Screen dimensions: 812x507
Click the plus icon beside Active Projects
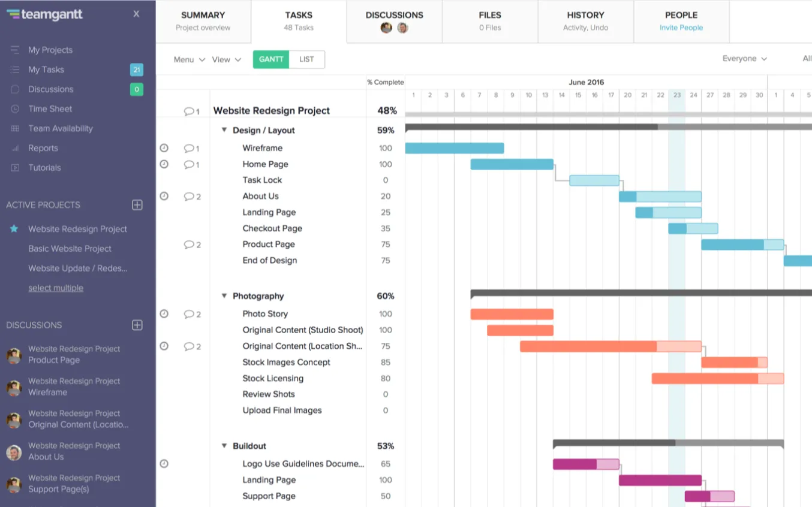tap(137, 205)
